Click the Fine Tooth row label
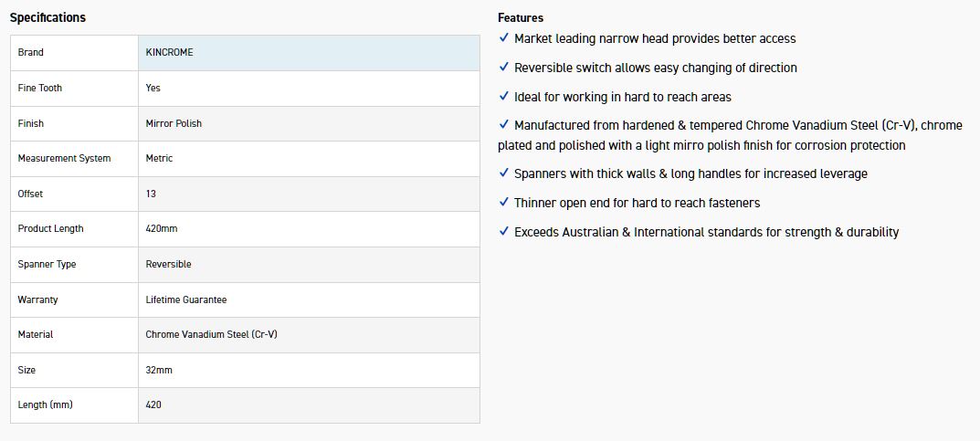Viewport: 980px width, 441px height. point(40,88)
